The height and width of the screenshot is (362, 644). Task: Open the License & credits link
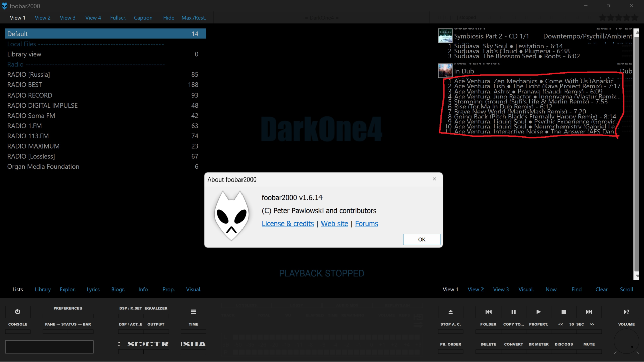point(288,224)
